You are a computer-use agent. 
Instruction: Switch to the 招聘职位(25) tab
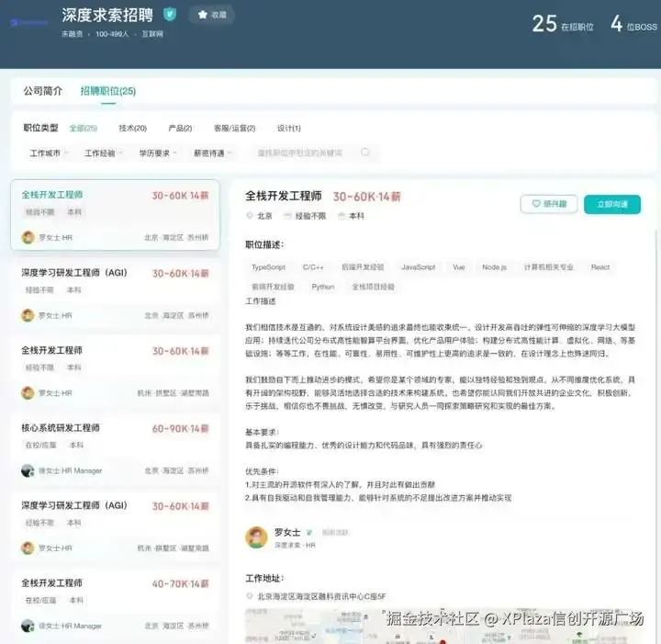tap(108, 91)
